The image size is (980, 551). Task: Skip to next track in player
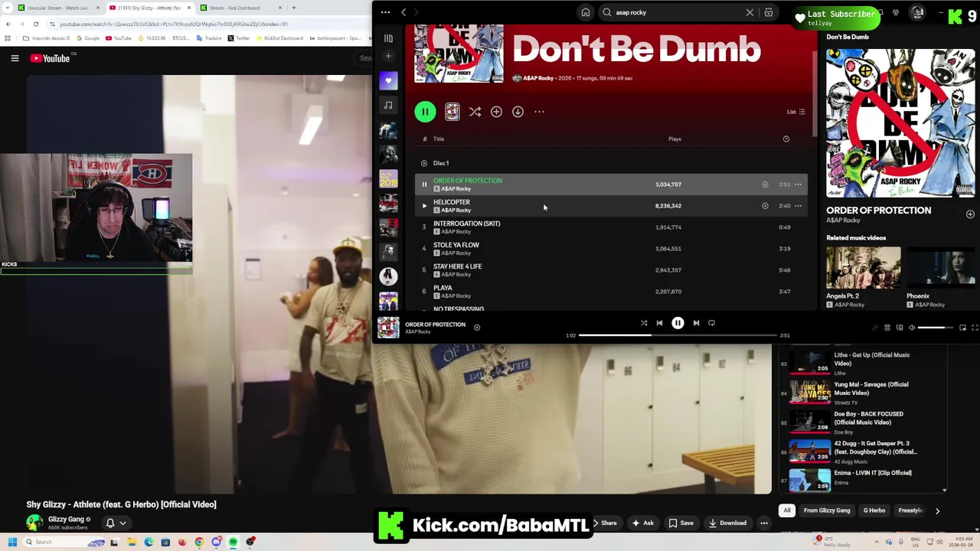tap(696, 323)
